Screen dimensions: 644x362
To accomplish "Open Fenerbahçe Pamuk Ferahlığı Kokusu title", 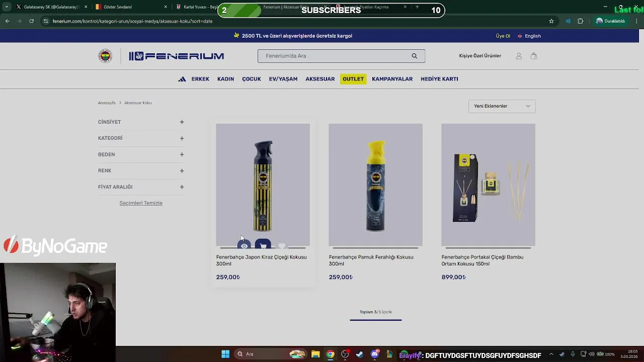I will point(371,260).
